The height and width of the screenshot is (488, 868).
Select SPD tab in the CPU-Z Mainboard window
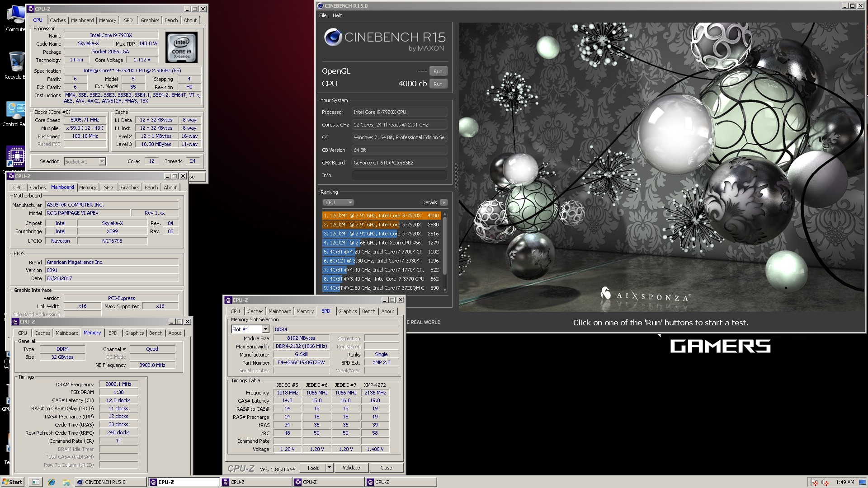pyautogui.click(x=108, y=188)
